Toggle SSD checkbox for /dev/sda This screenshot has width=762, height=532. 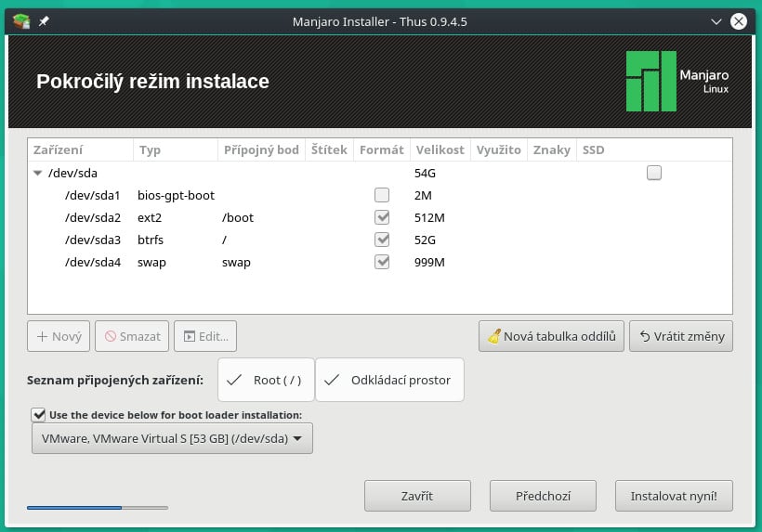click(653, 173)
